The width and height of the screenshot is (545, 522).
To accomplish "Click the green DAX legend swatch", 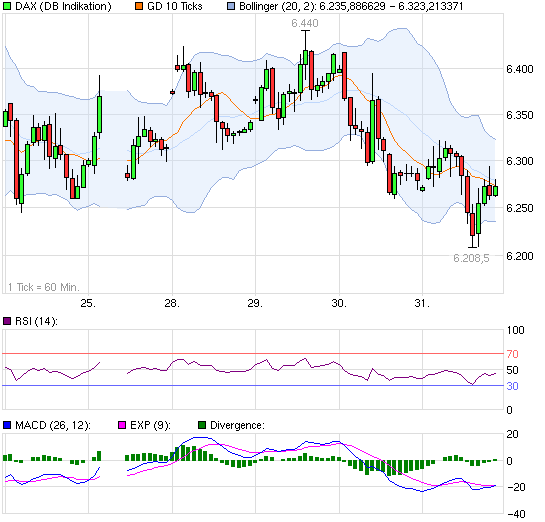I will 7,6.
